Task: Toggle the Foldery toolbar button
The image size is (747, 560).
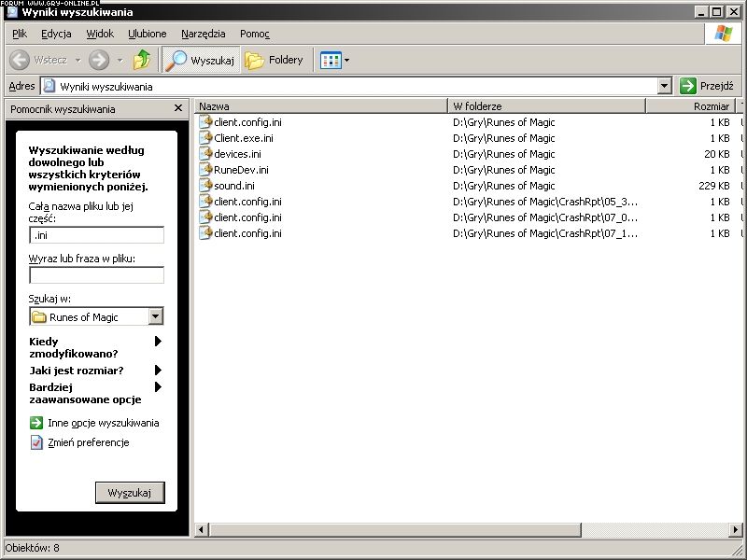Action: click(x=275, y=60)
